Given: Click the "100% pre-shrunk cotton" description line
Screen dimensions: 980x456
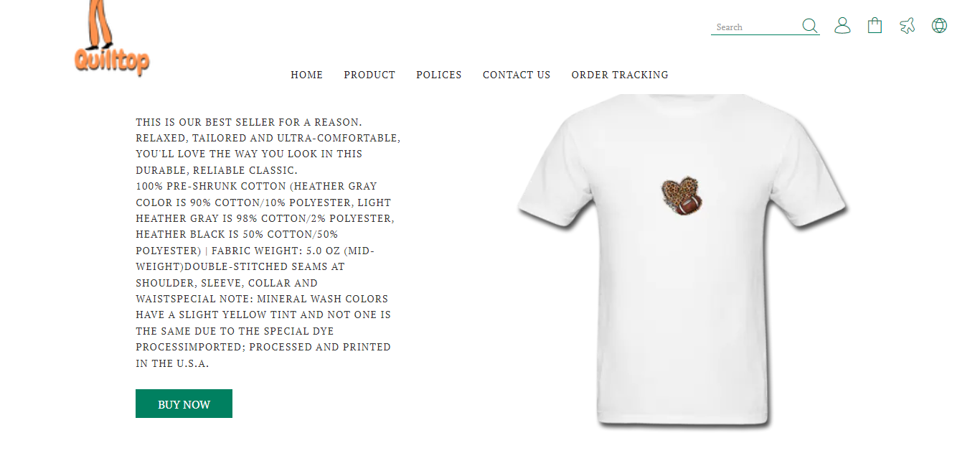Looking at the screenshot, I should tap(256, 186).
